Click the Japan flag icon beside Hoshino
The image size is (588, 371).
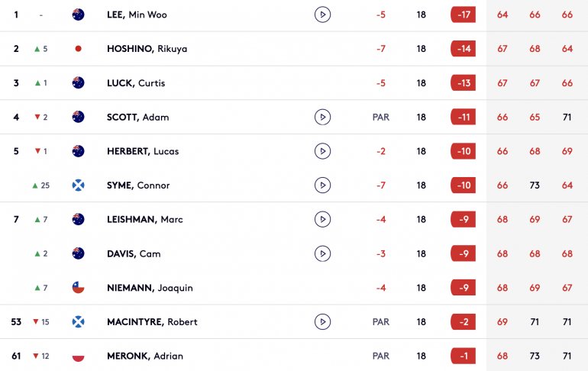78,49
